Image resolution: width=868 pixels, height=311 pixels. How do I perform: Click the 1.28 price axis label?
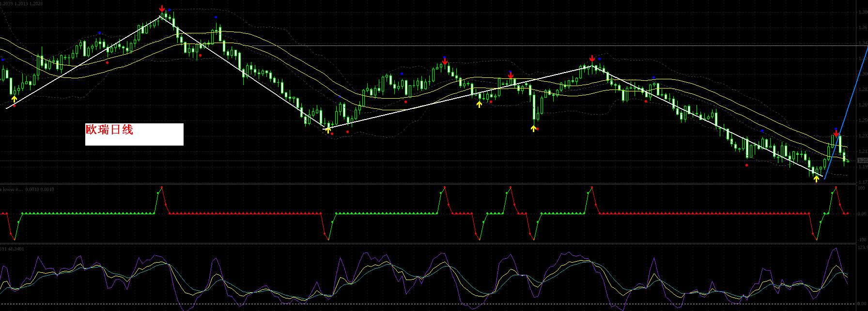click(x=863, y=89)
